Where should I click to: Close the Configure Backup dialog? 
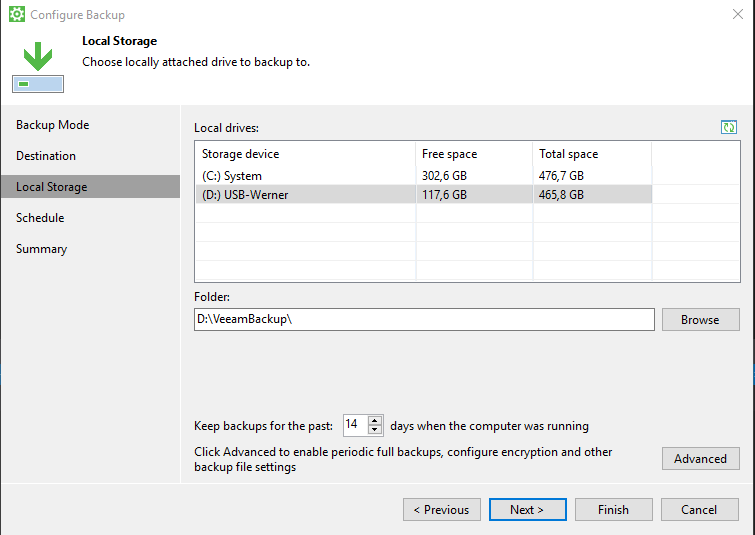(735, 15)
